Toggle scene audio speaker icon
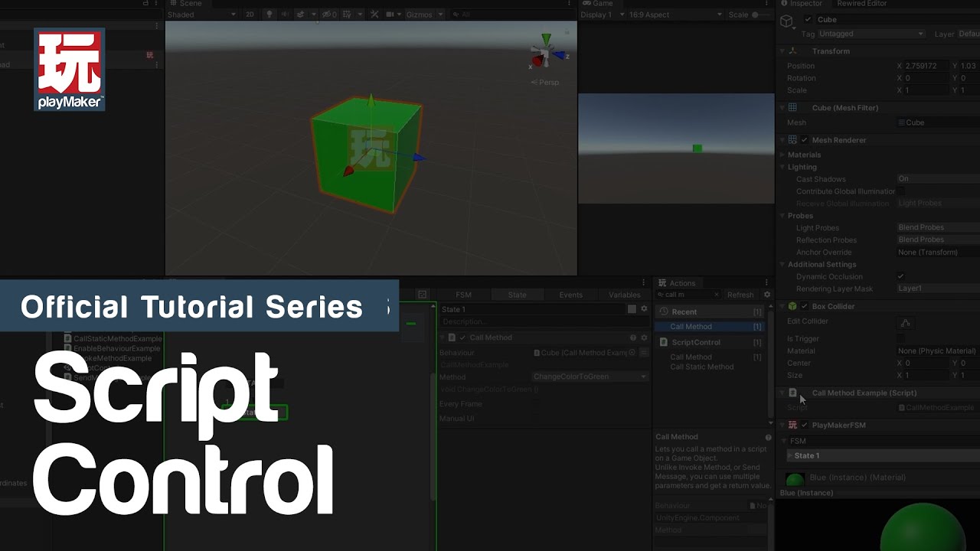Screen dimensions: 980x551 pyautogui.click(x=285, y=15)
